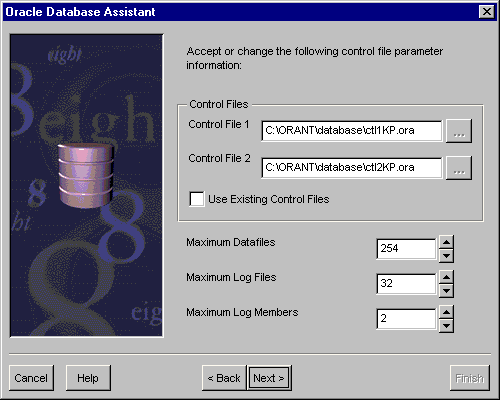This screenshot has height=400, width=500.
Task: Click the Maximum Log Members label
Action: pos(242,312)
